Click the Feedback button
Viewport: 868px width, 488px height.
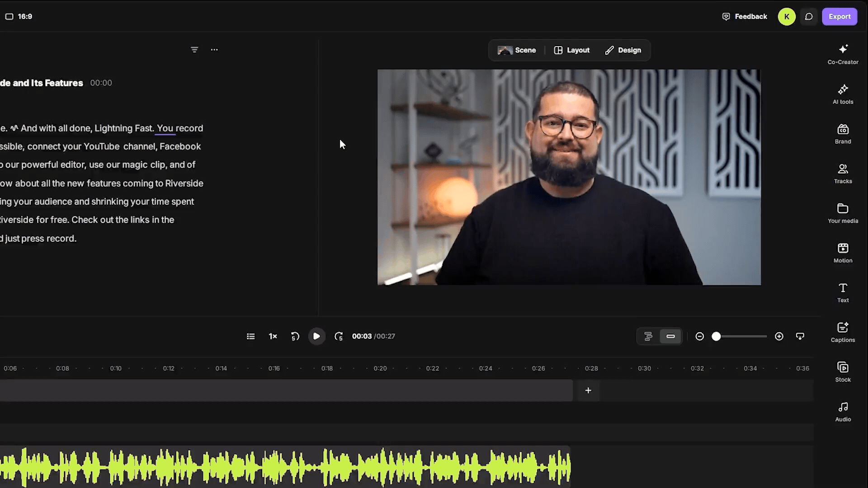745,16
